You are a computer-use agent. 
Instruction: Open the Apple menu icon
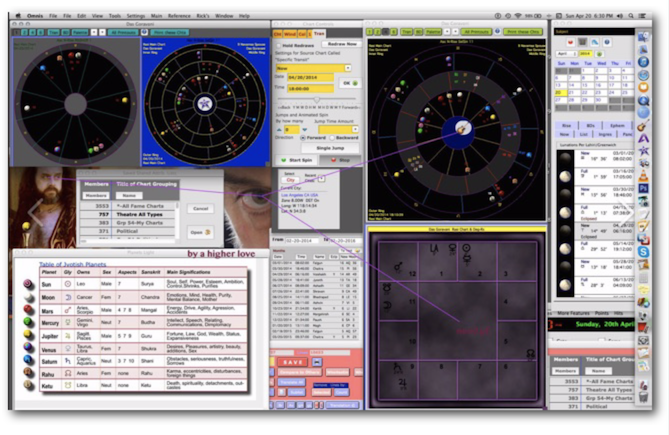18,17
